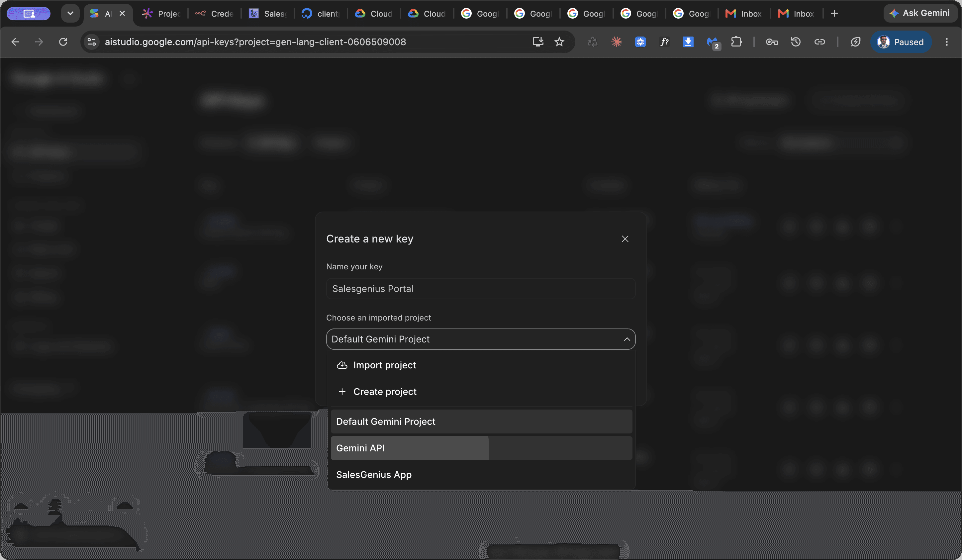Go back to previous page

[15, 42]
